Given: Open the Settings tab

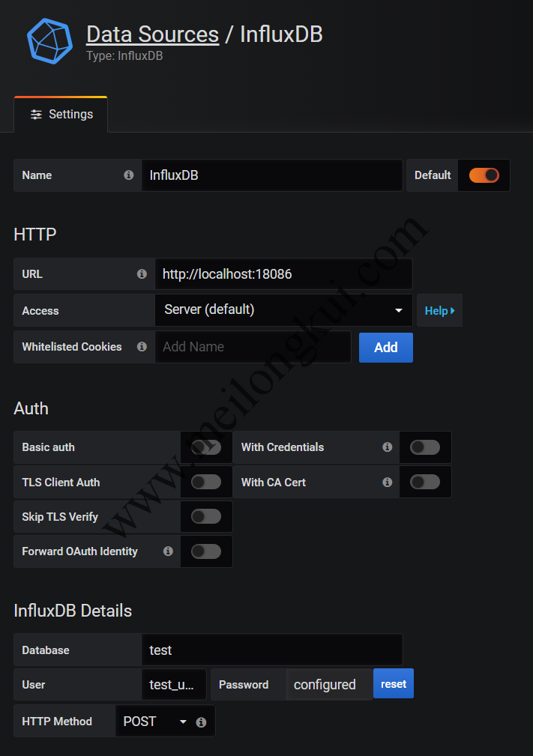Looking at the screenshot, I should click(61, 115).
